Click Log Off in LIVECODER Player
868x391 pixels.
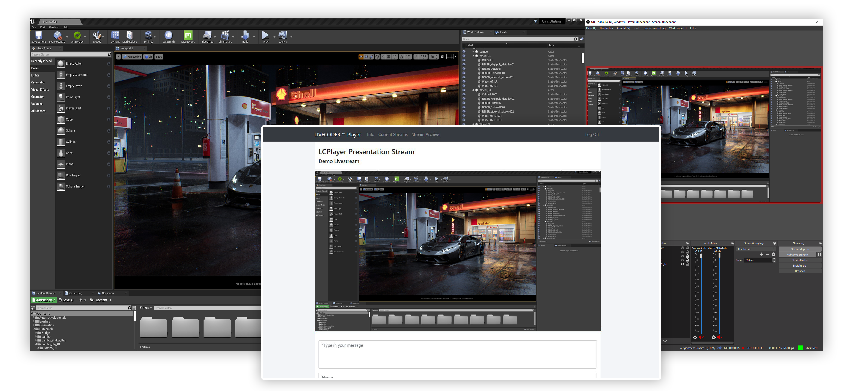[592, 134]
